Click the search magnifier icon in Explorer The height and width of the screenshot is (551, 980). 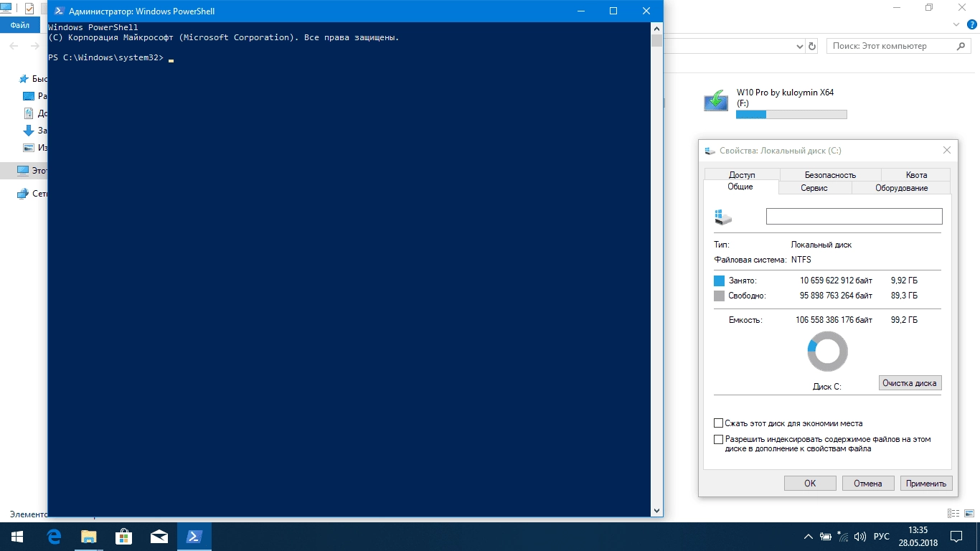(x=962, y=46)
